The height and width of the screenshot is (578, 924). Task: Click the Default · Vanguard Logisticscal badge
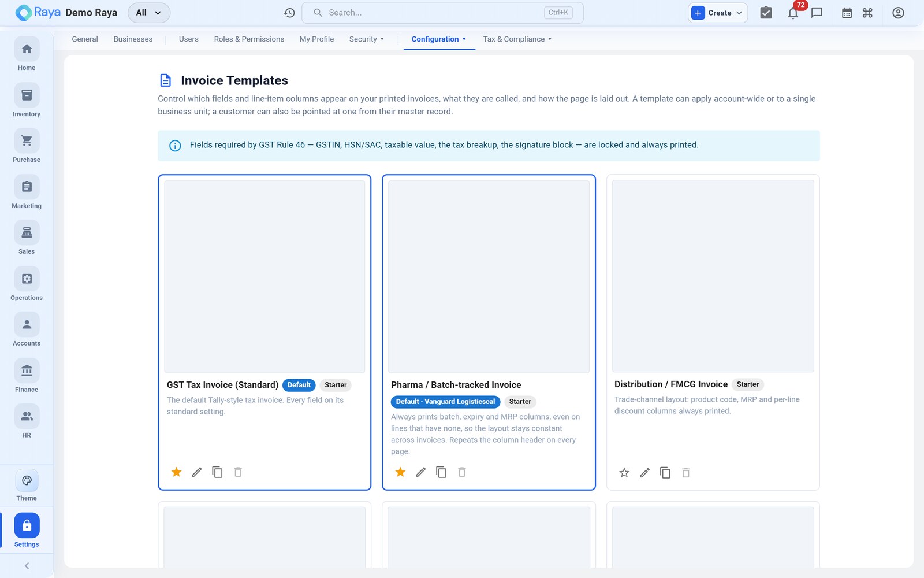coord(445,402)
